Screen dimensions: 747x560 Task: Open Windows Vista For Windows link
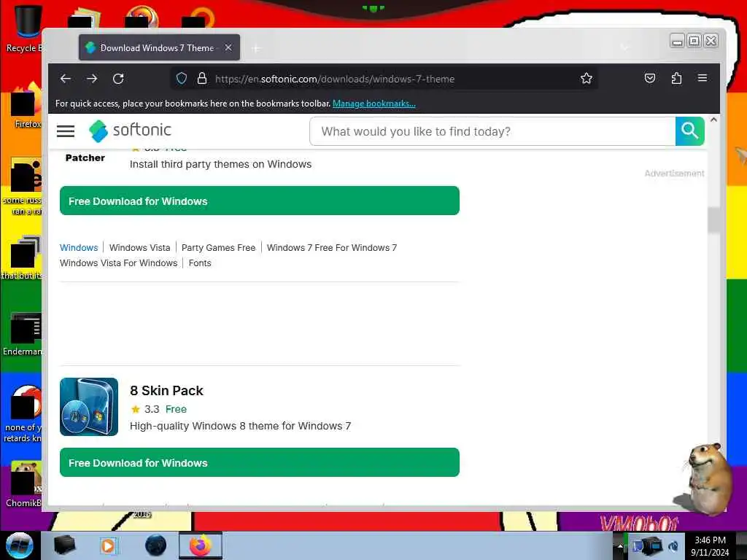119,262
